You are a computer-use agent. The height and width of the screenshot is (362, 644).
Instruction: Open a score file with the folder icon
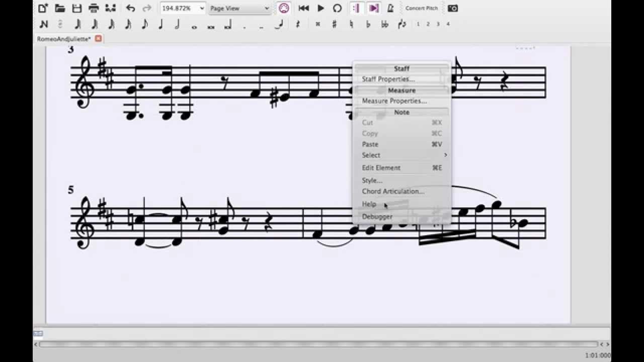coord(60,8)
